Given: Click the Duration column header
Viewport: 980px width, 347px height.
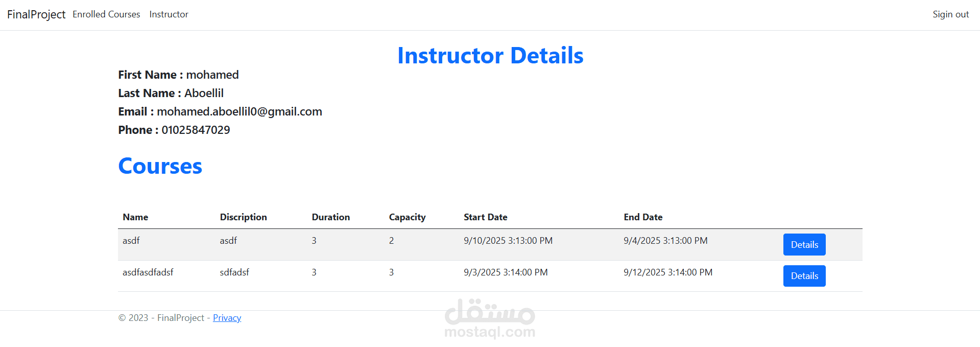Looking at the screenshot, I should [x=331, y=217].
